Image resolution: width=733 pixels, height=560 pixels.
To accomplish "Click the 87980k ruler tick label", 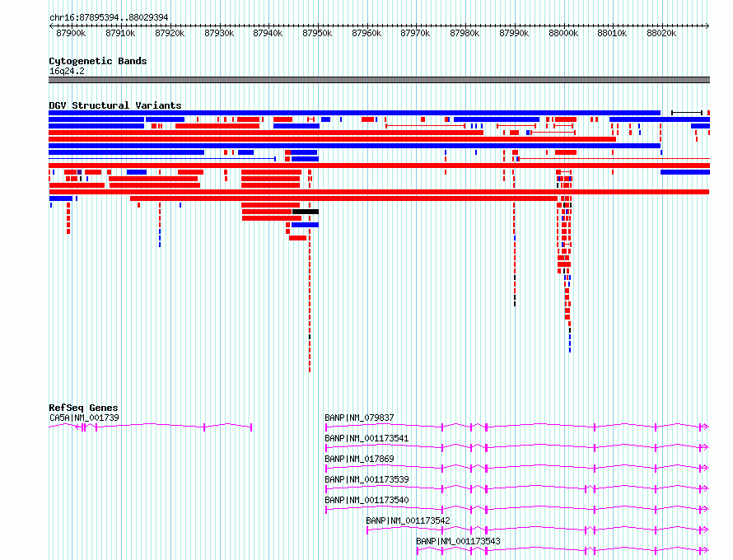I will click(465, 33).
